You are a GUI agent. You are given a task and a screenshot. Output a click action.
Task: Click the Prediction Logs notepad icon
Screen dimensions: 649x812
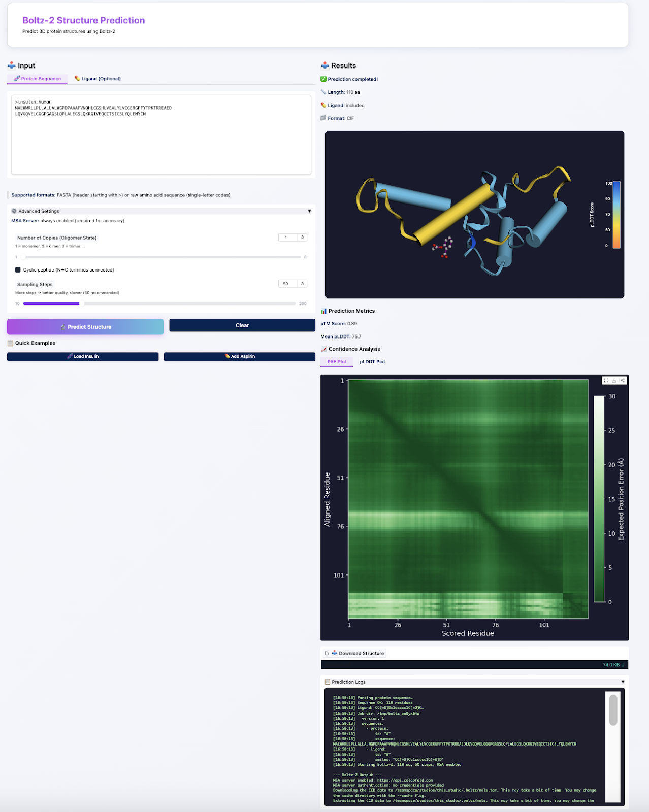[328, 682]
